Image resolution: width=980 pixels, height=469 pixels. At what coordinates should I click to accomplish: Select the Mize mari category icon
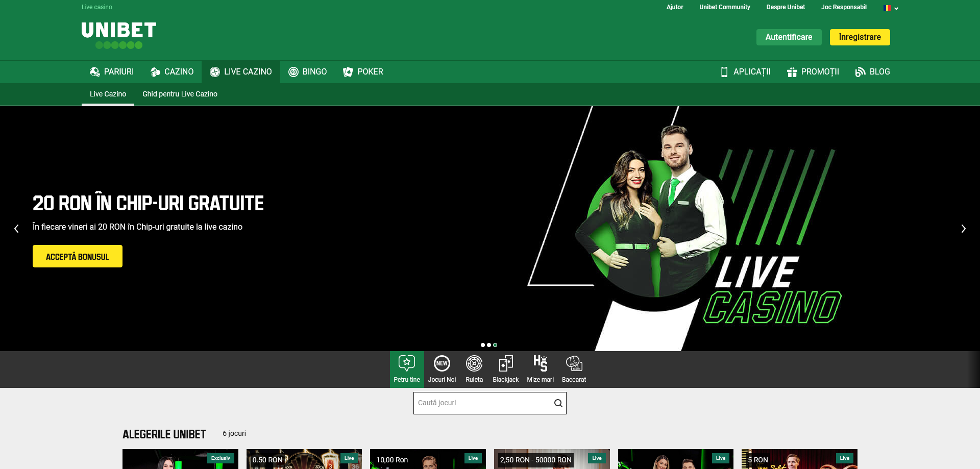click(541, 363)
